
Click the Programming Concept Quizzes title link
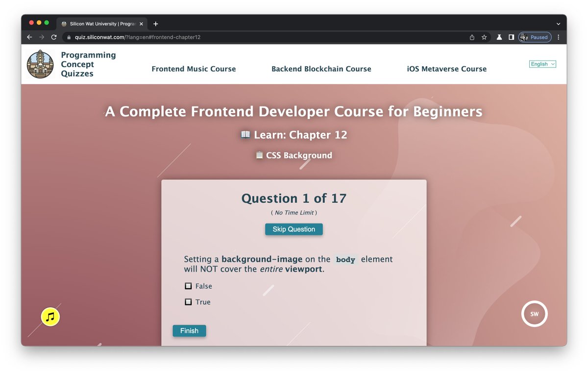click(x=88, y=64)
